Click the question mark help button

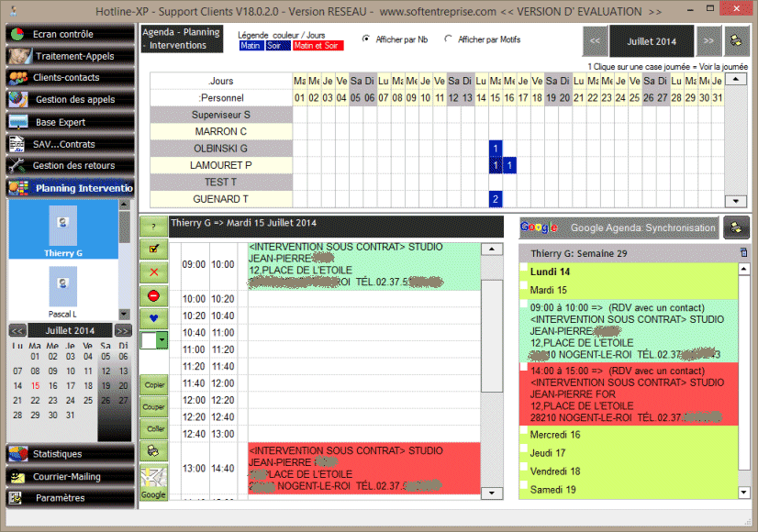153,227
